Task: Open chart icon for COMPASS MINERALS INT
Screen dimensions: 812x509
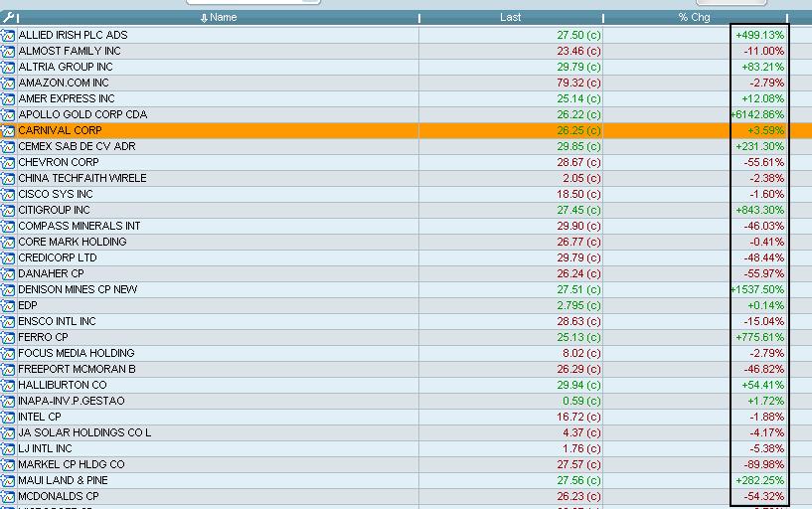Action: 8,227
